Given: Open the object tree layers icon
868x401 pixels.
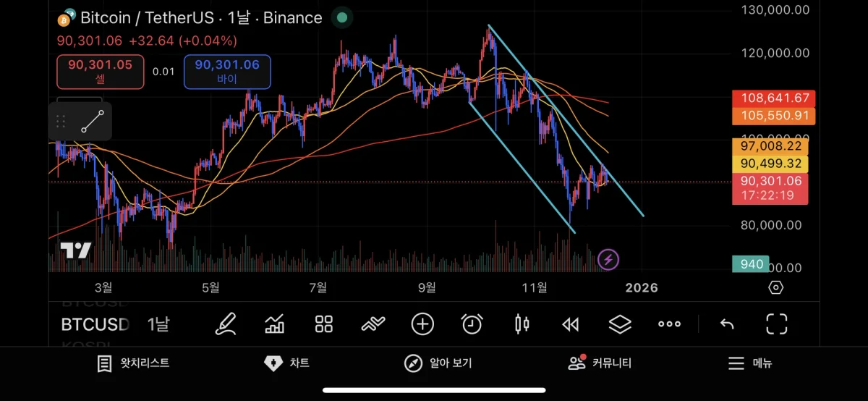Looking at the screenshot, I should [620, 324].
